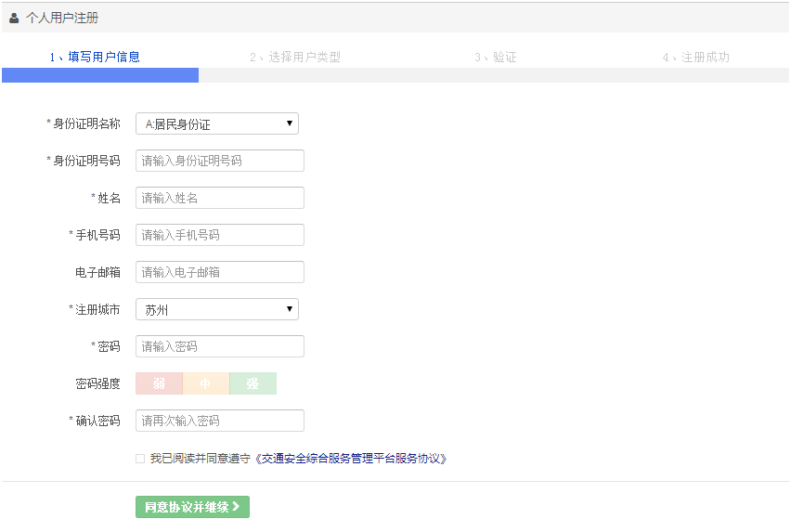Open the 身份证明名称 dropdown showing A:居民身份证
Screen dimensions: 790x532
[217, 123]
